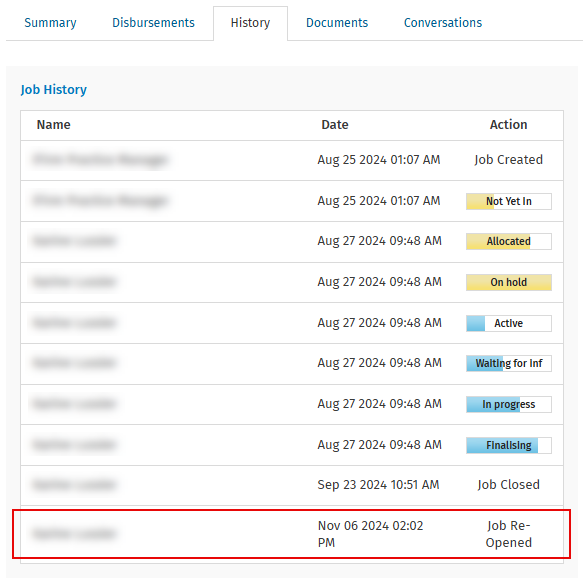Click the date in the Finalising row
This screenshot has height=584, width=583.
[x=380, y=445]
